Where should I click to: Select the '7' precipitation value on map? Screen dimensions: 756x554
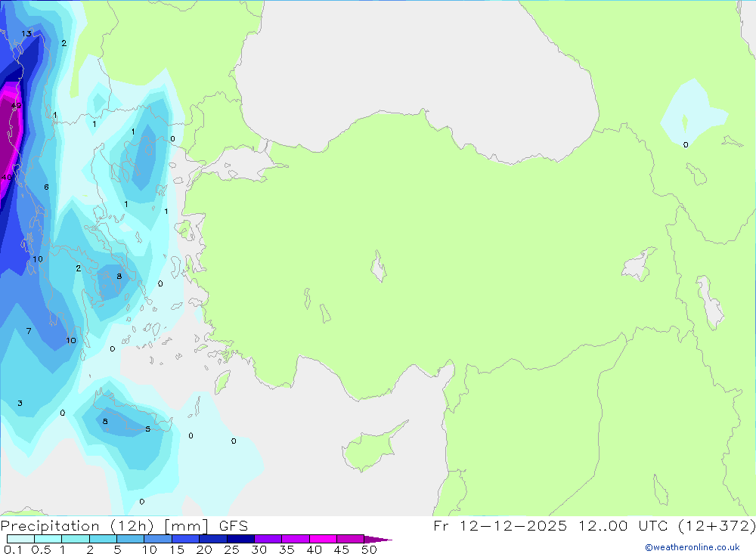coord(29,331)
